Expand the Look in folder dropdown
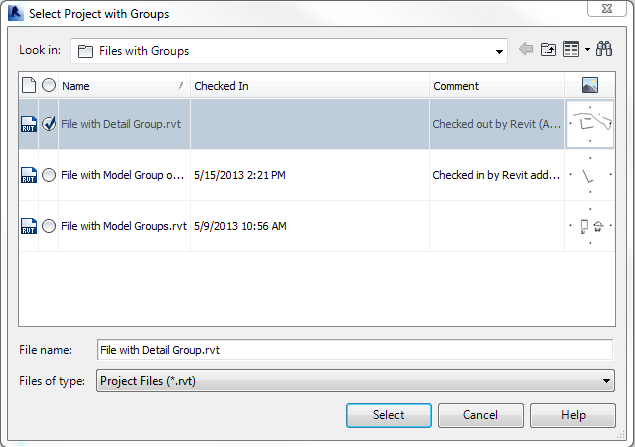 click(x=500, y=51)
